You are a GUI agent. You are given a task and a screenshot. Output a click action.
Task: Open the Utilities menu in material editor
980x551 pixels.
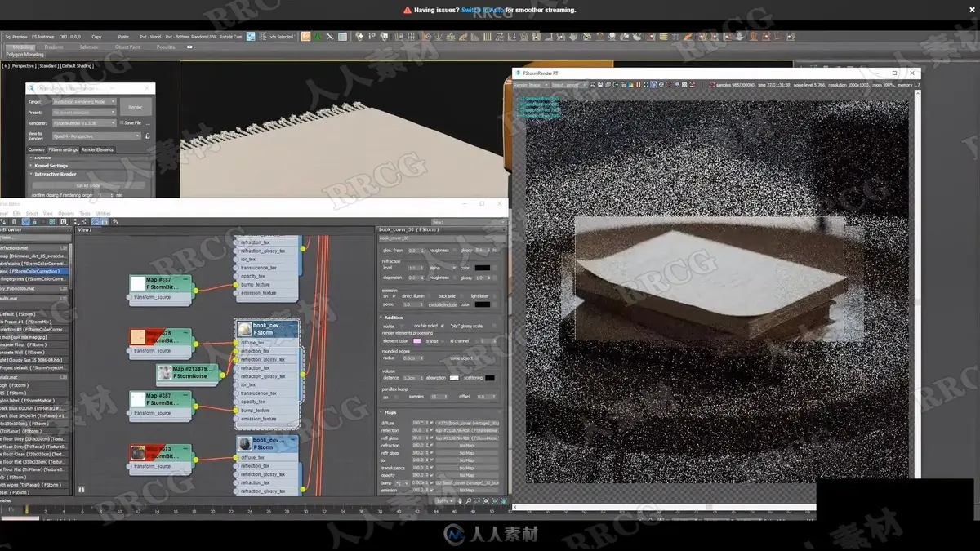[103, 213]
